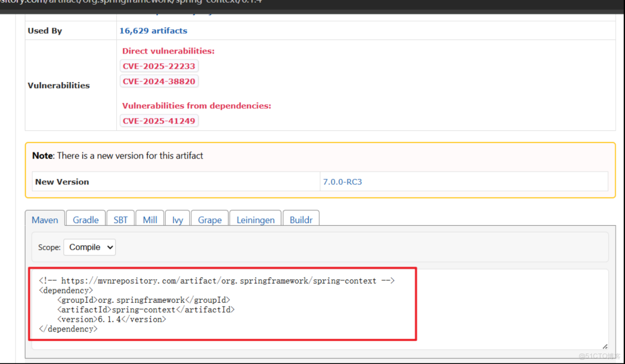The width and height of the screenshot is (625, 364).
Task: Grab the textarea resize handle
Action: [604, 347]
